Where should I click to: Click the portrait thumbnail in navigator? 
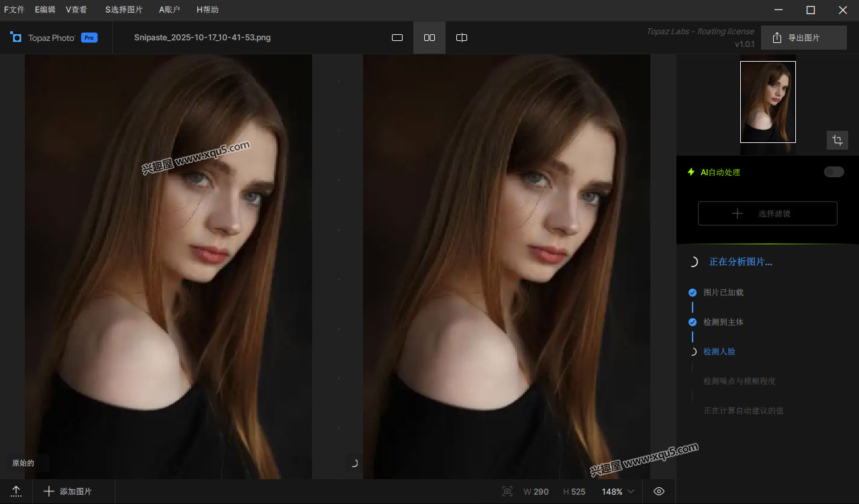(x=768, y=102)
